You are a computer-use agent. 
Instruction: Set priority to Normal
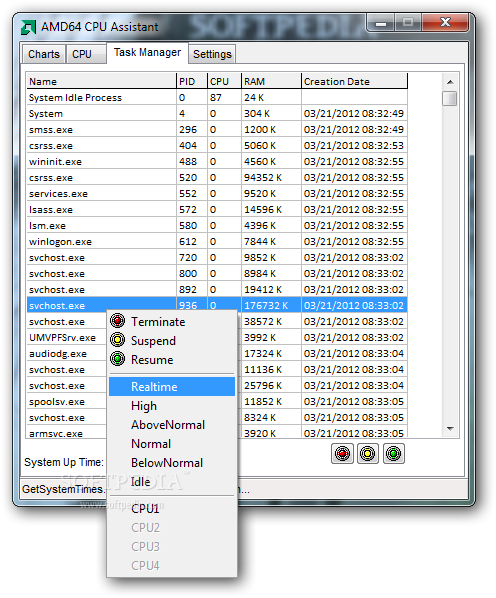coord(172,444)
